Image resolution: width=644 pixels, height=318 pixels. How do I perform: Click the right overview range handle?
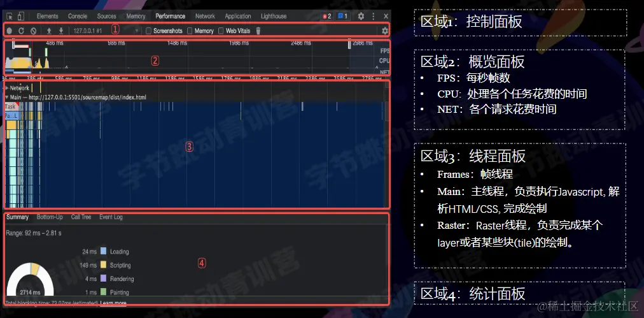pos(349,43)
